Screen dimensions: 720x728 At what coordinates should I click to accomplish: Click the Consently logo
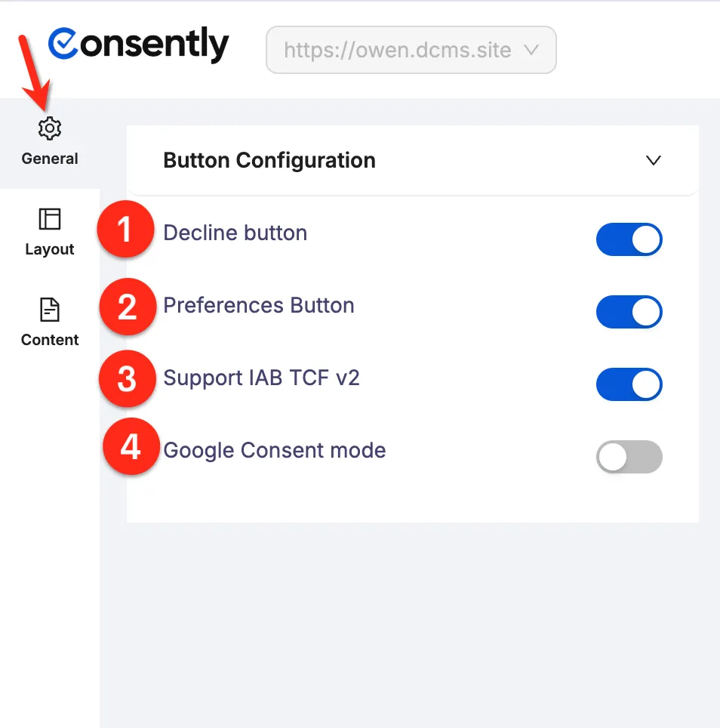tap(138, 45)
